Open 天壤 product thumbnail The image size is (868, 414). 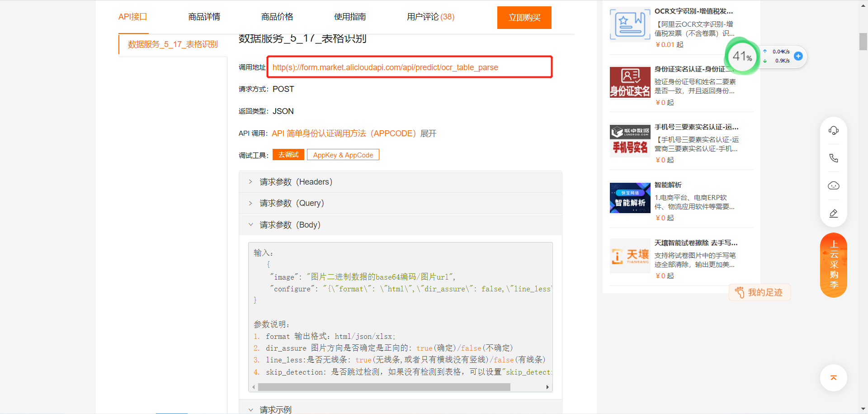click(630, 257)
